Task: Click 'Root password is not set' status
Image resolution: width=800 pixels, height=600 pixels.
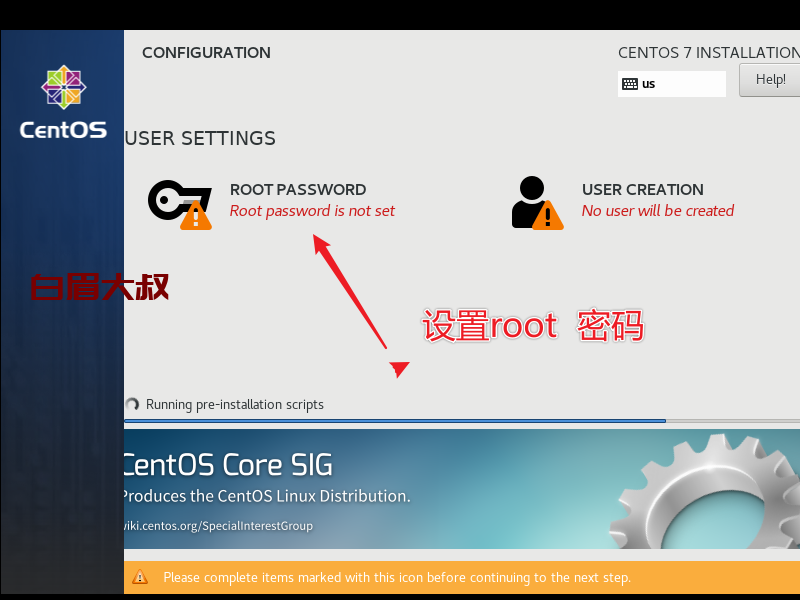Action: [312, 211]
